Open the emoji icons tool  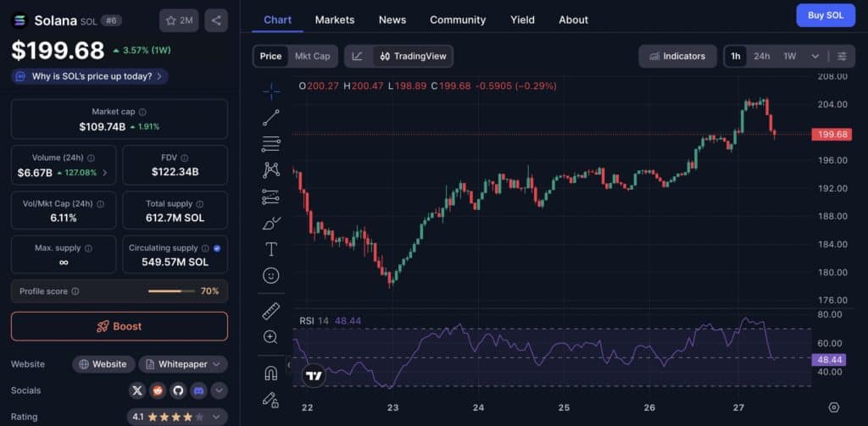[x=271, y=275]
